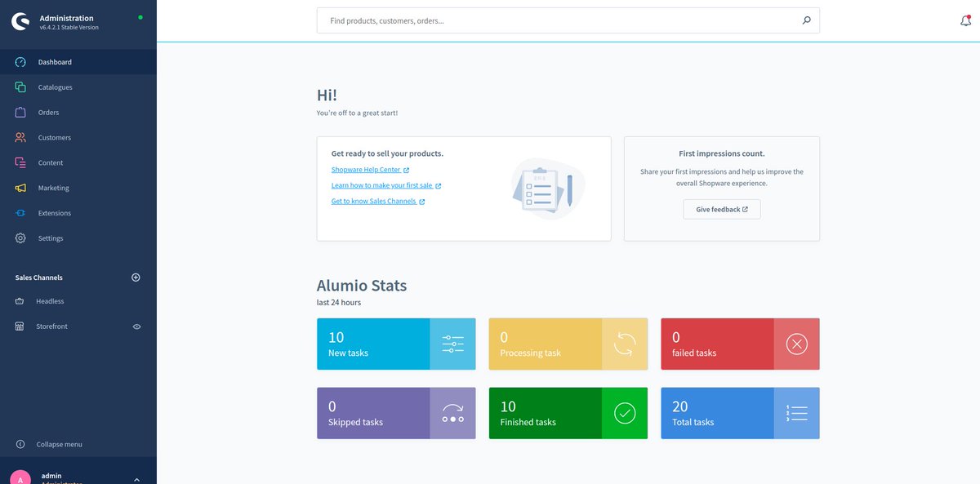Open Orders menu item

click(78, 113)
